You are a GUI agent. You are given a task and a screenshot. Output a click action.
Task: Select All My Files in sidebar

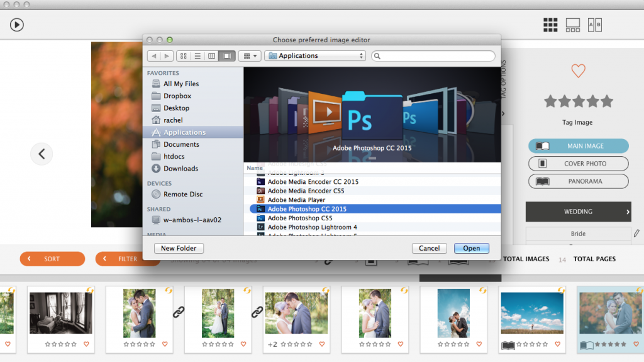[181, 84]
